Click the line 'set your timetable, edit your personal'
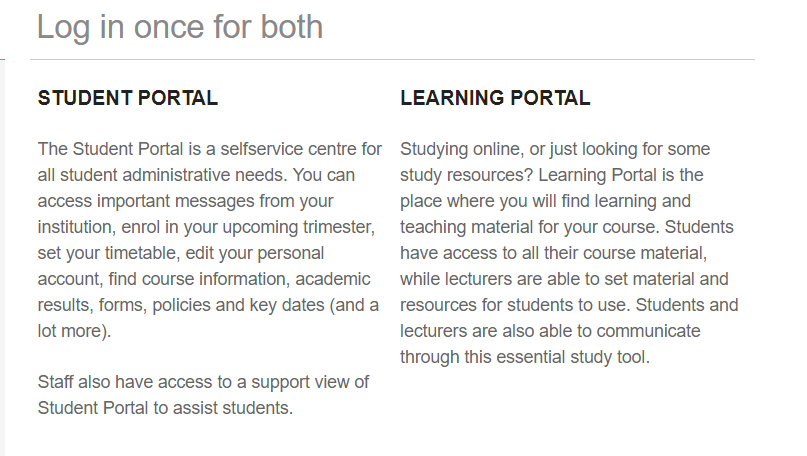807x456 pixels. coord(181,253)
